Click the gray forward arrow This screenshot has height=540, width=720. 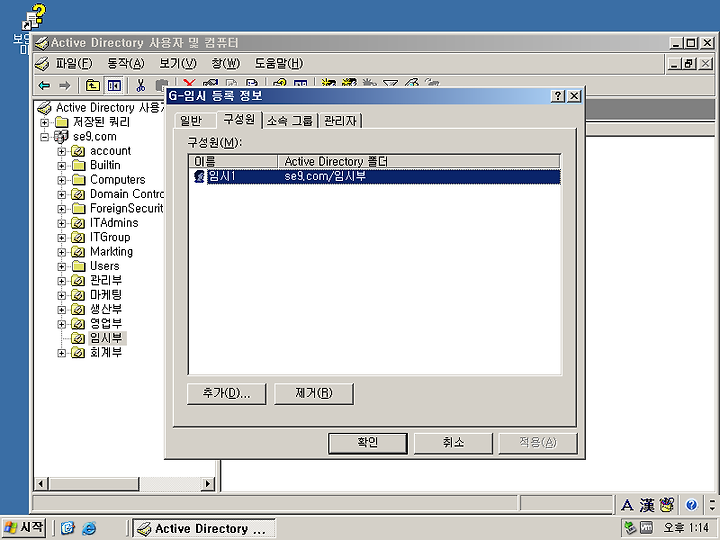click(65, 85)
